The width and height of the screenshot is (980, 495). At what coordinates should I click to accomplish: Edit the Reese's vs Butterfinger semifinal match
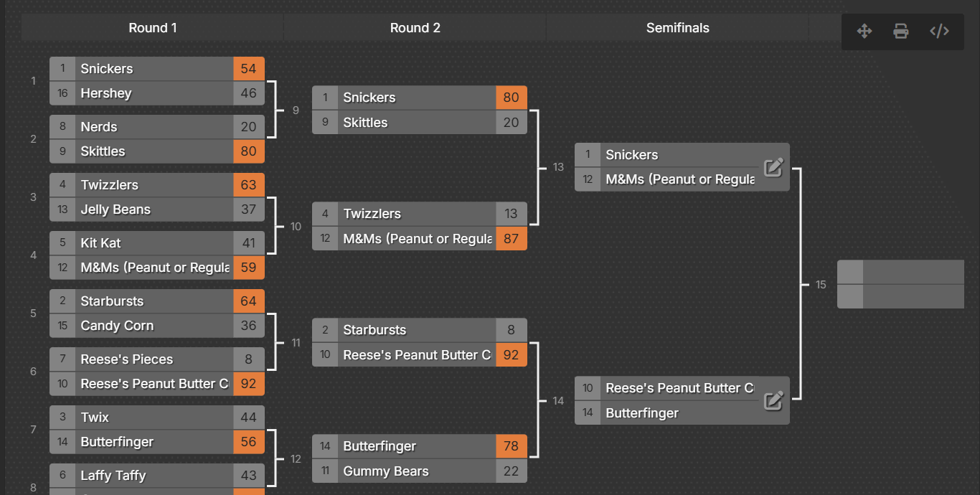pyautogui.click(x=773, y=400)
